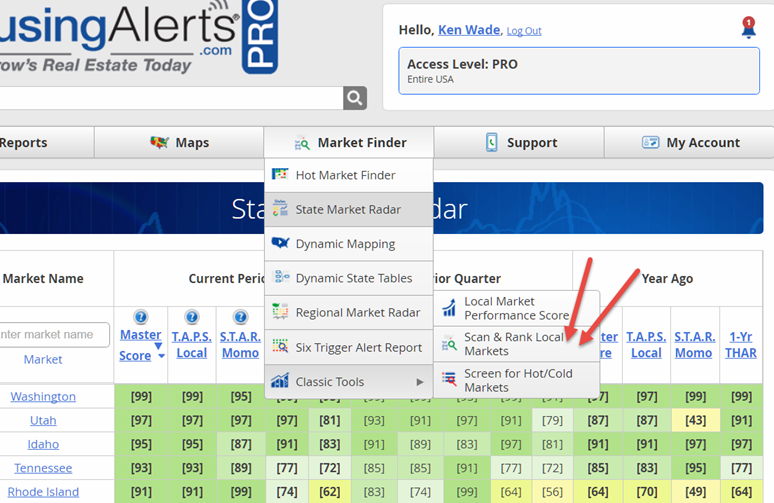Click the HousingAlerts PRO logo
The width and height of the screenshot is (774, 503).
click(138, 37)
